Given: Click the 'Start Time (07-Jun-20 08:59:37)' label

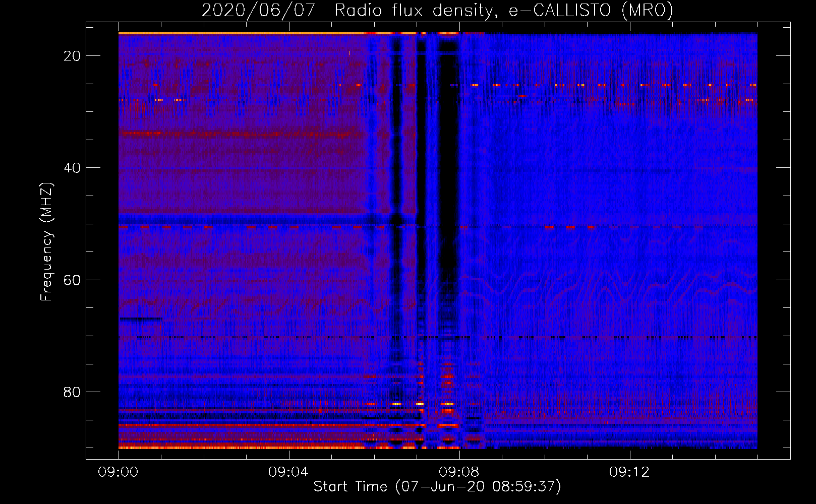Looking at the screenshot, I should click(437, 487).
